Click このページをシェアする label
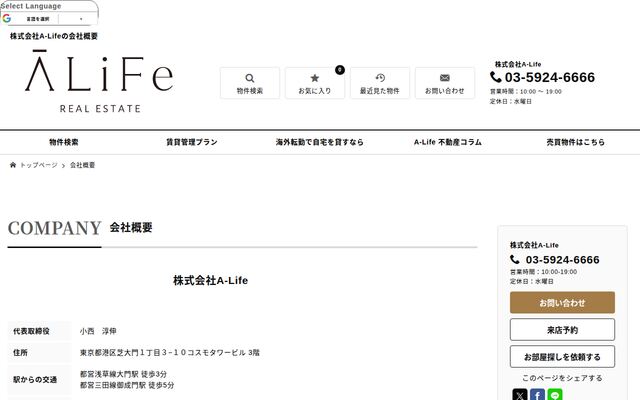This screenshot has height=400, width=640. (562, 378)
